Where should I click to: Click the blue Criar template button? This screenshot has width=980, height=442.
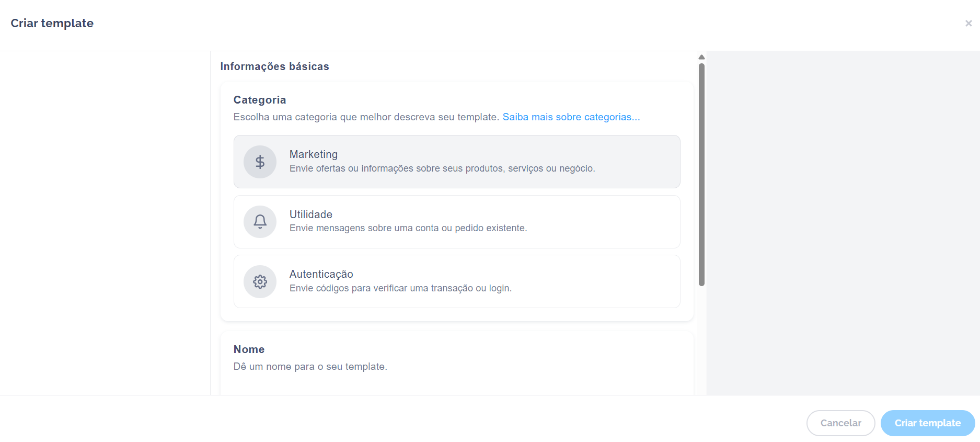pyautogui.click(x=927, y=423)
